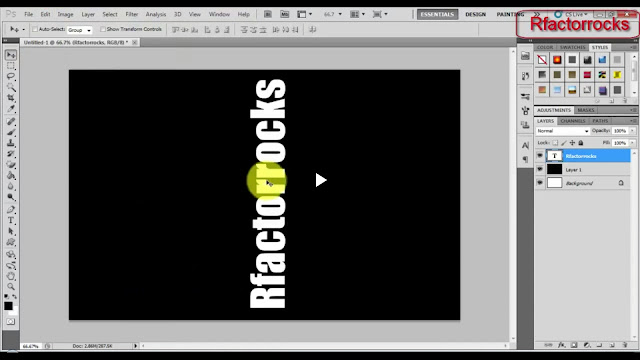
Task: Select the Rectangular Marquee tool
Action: (11, 65)
